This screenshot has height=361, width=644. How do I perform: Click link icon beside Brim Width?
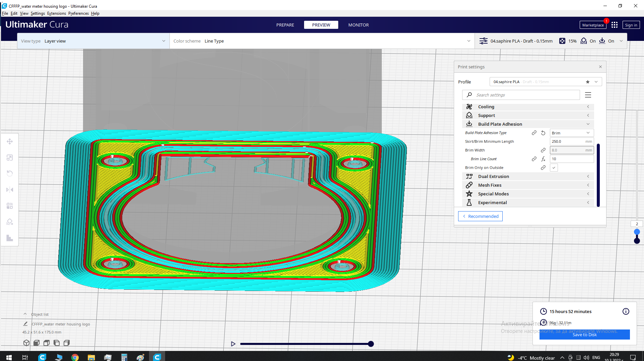coord(543,151)
